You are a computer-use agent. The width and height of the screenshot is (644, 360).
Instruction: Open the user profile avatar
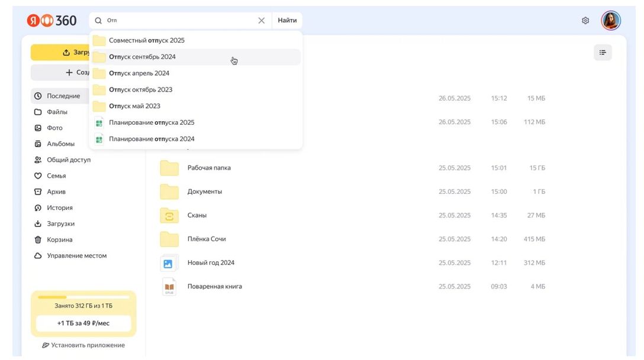coord(610,21)
